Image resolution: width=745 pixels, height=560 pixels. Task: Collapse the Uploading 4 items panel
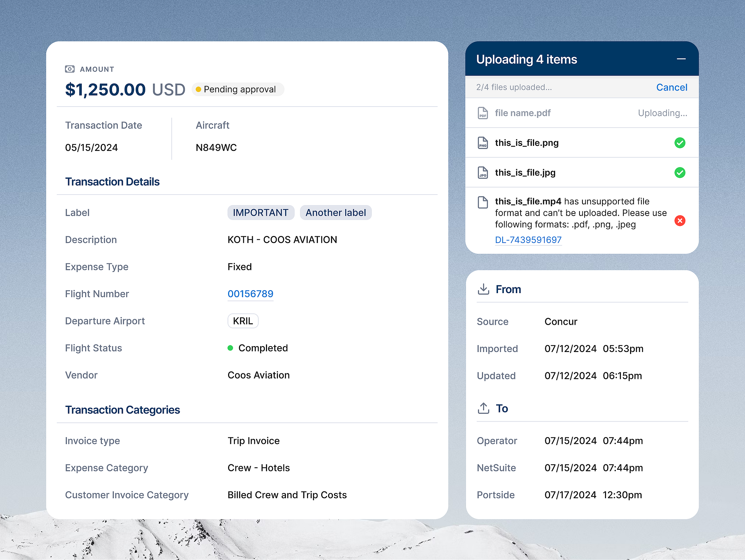click(x=681, y=59)
